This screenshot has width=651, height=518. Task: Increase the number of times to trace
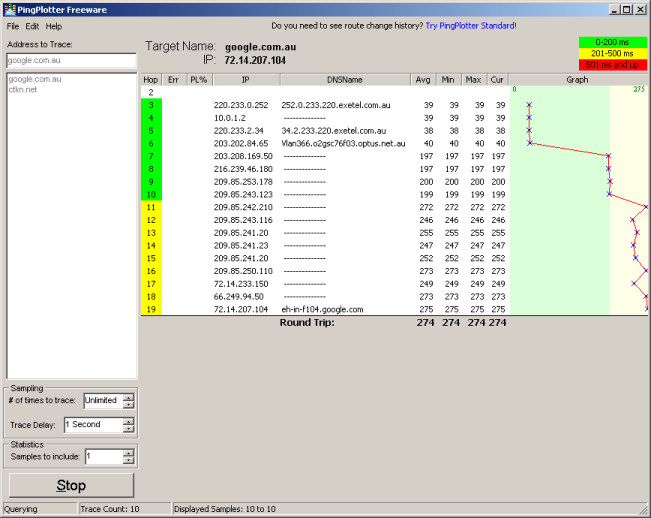[x=129, y=397]
